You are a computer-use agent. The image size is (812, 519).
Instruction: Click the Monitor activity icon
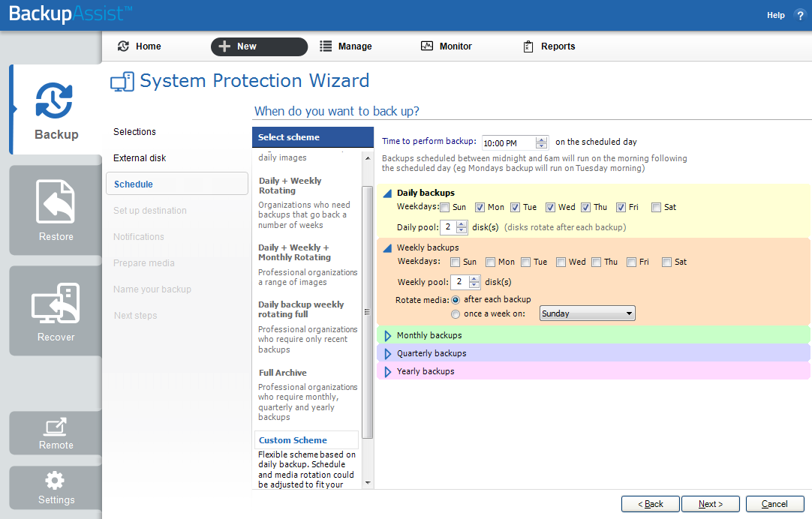tap(427, 46)
